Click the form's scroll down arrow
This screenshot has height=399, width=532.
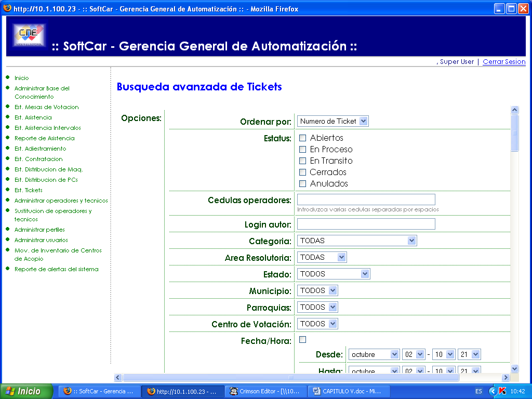(514, 368)
